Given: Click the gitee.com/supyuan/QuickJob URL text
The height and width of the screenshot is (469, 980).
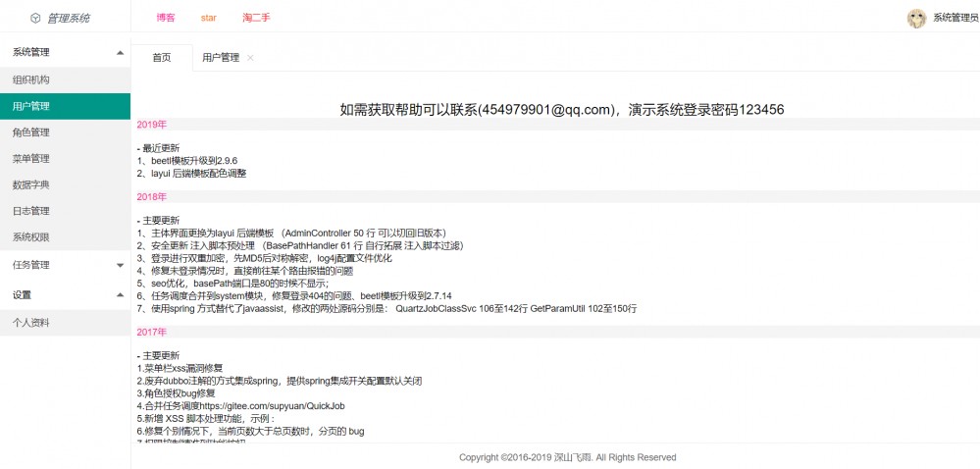Looking at the screenshot, I should tap(274, 406).
